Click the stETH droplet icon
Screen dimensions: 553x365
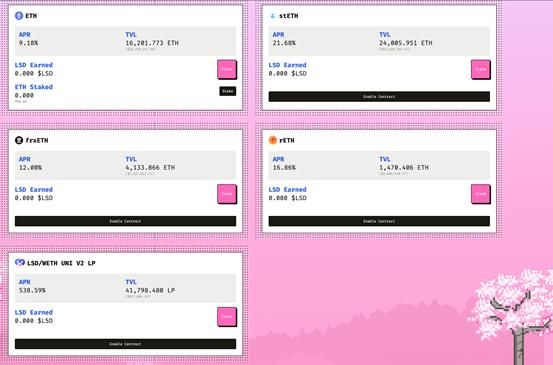click(272, 16)
